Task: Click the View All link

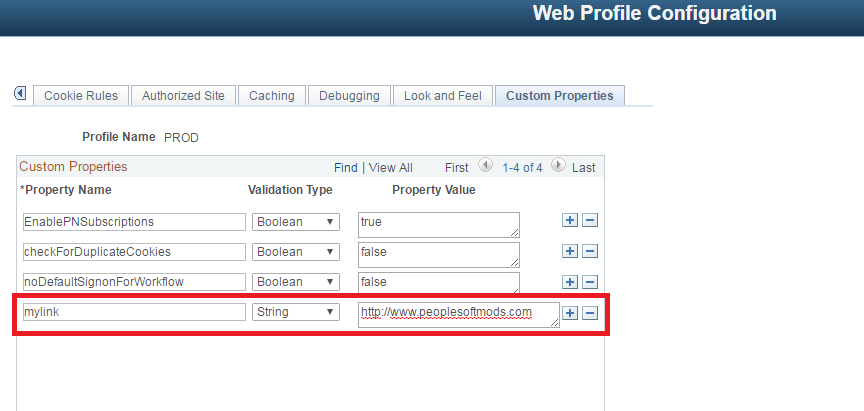Action: [x=391, y=167]
